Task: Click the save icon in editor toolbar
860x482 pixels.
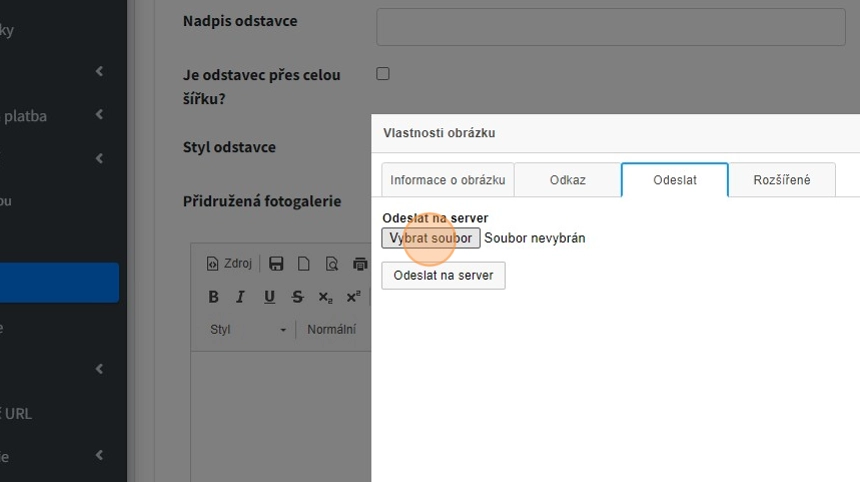Action: [277, 264]
